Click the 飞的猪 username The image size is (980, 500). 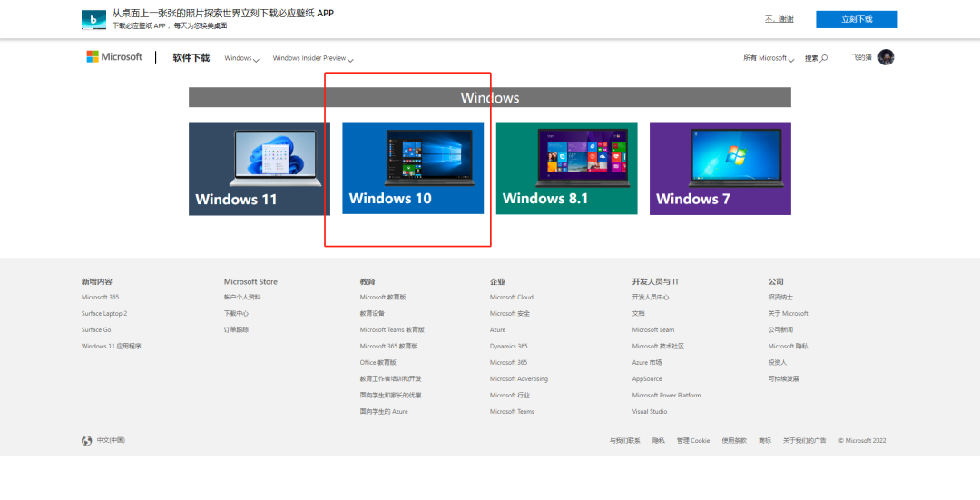[861, 57]
